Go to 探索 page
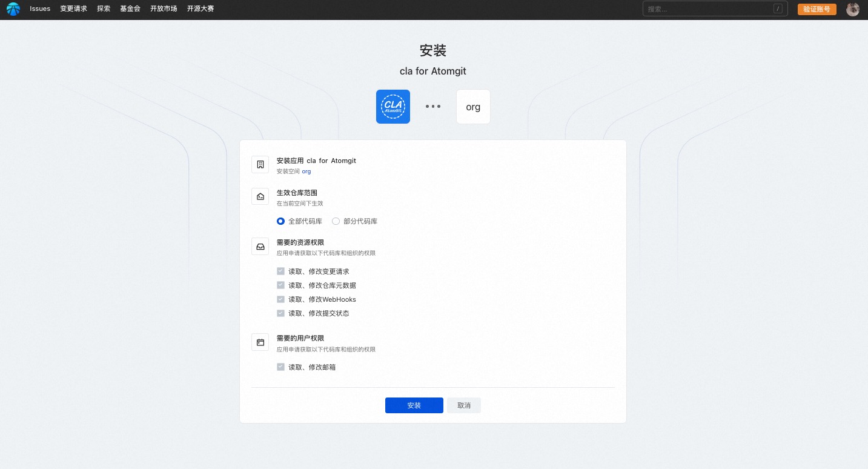Viewport: 868px width, 469px height. click(x=104, y=9)
